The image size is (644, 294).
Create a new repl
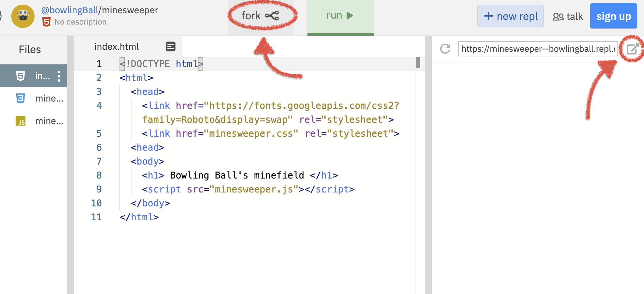pos(511,16)
